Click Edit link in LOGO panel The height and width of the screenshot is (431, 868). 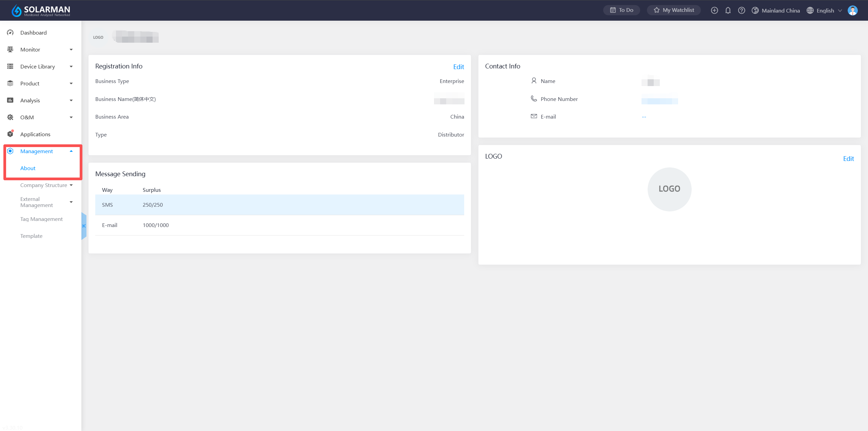[x=848, y=159]
